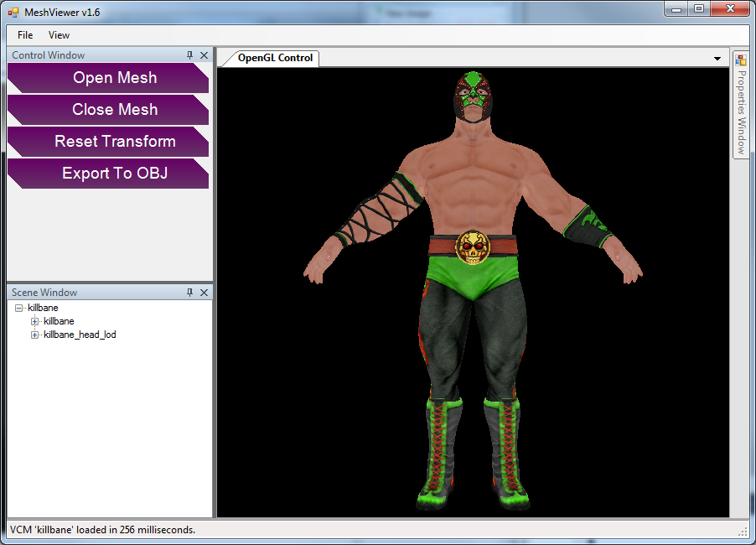Click the Reset Transform button
Image resolution: width=756 pixels, height=545 pixels.
tap(108, 142)
